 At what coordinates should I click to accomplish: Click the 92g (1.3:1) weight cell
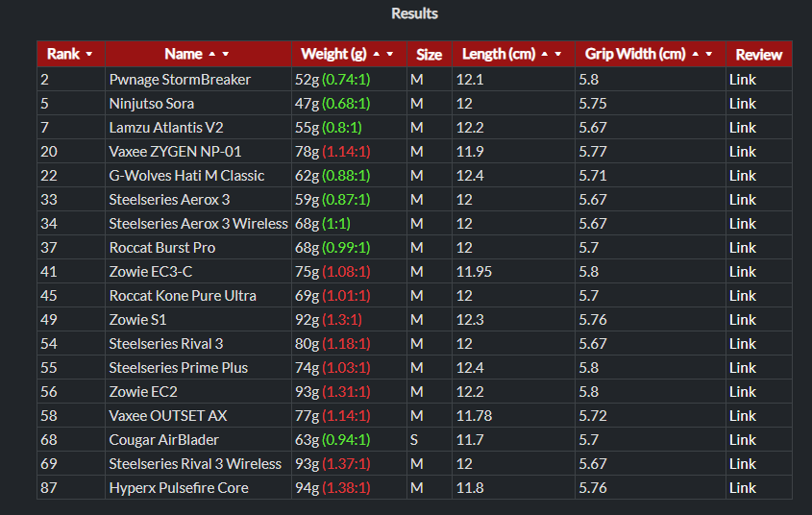pos(350,320)
